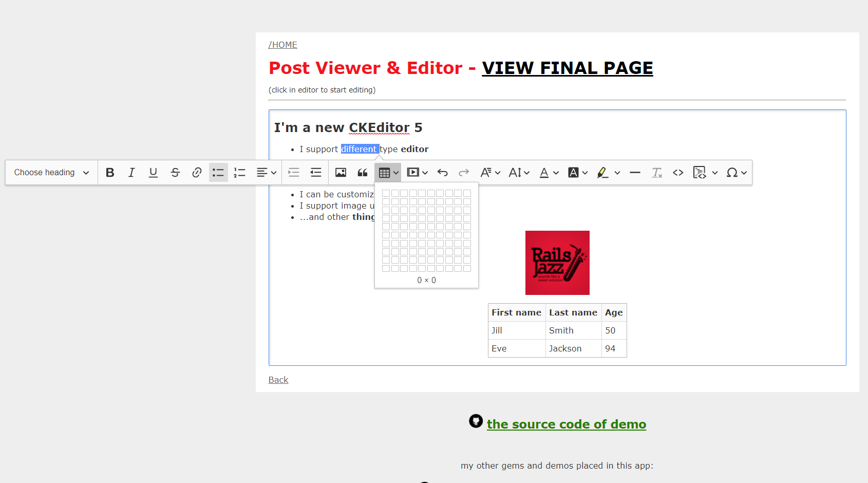Click the insert code block icon
The height and width of the screenshot is (483, 868).
click(700, 173)
